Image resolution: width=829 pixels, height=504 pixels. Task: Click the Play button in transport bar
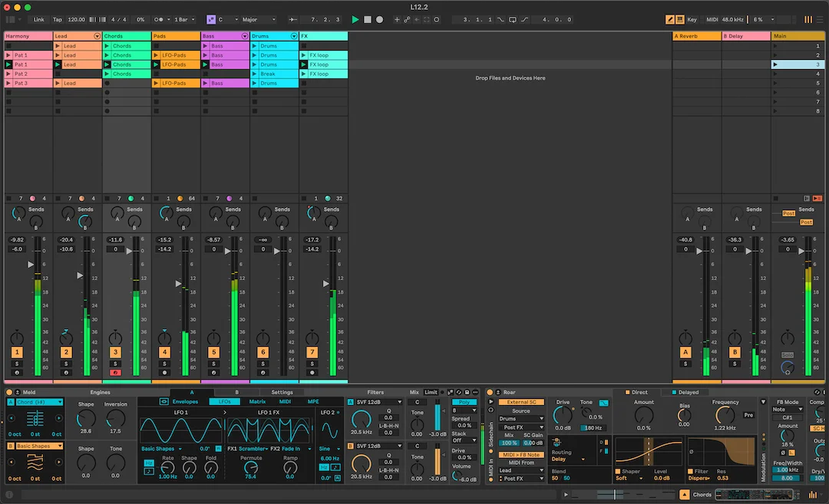point(355,19)
